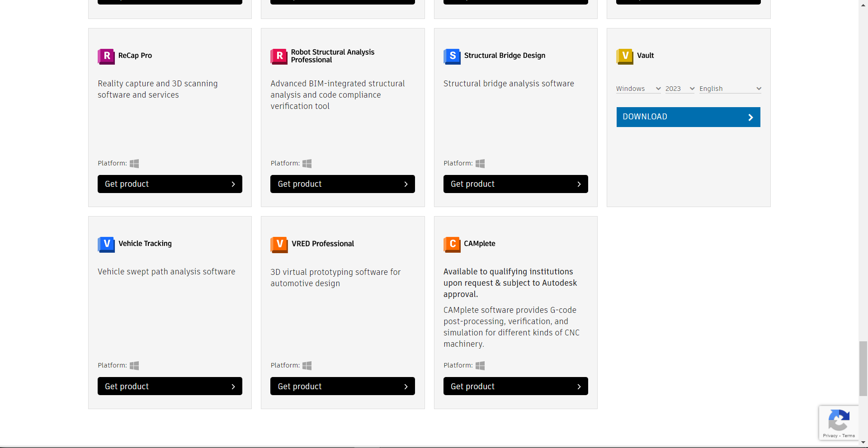Screen dimensions: 868x448
Task: Open the operating system dropdown for Vault
Action: point(637,89)
